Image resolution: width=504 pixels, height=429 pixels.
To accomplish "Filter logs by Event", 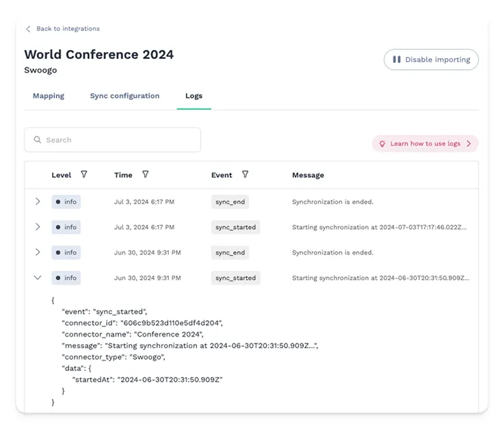I will (x=246, y=174).
